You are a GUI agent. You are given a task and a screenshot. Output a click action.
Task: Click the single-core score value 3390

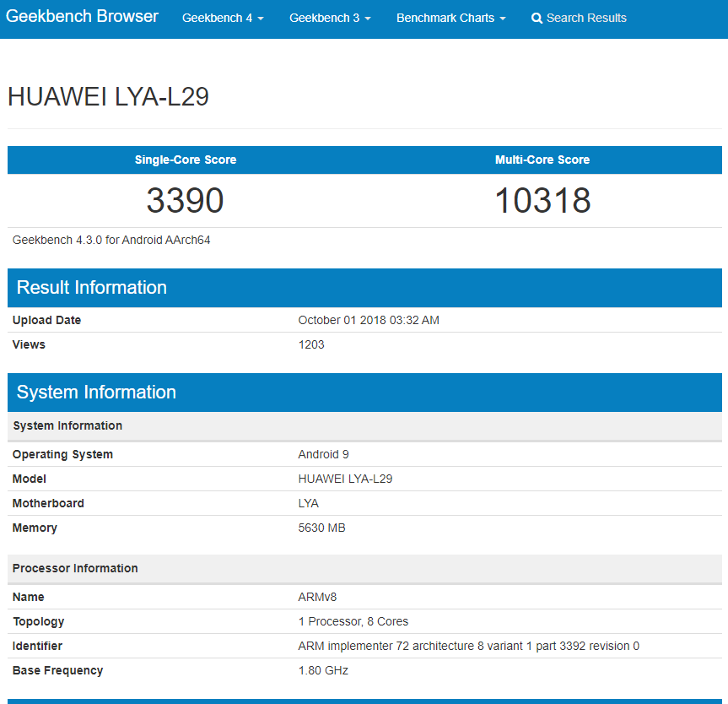186,201
